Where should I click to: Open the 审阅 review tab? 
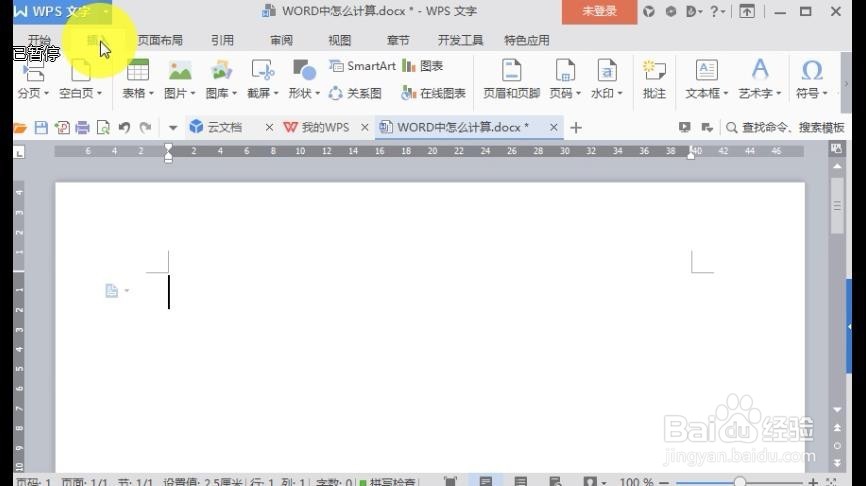[x=281, y=40]
